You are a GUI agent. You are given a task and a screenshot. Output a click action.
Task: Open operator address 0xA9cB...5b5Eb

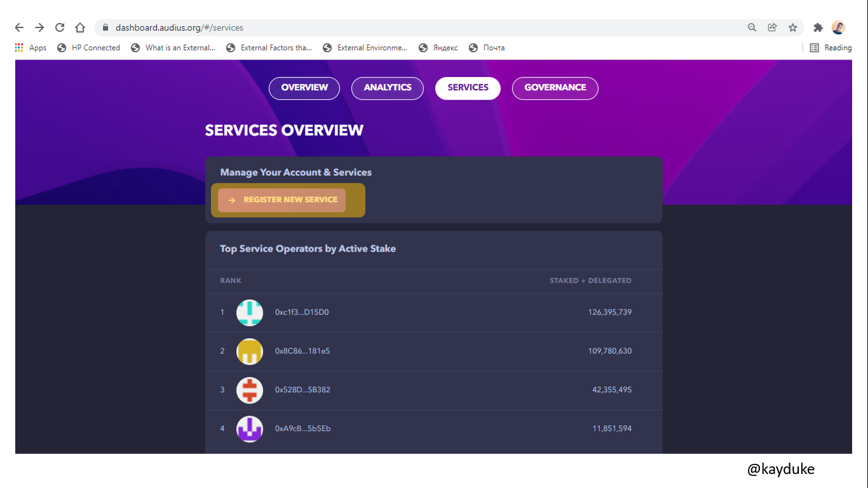302,428
